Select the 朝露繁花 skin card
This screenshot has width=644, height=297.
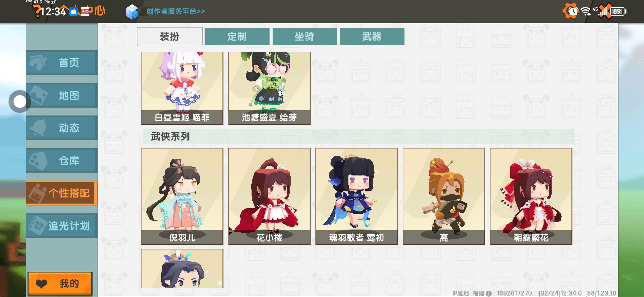[531, 196]
